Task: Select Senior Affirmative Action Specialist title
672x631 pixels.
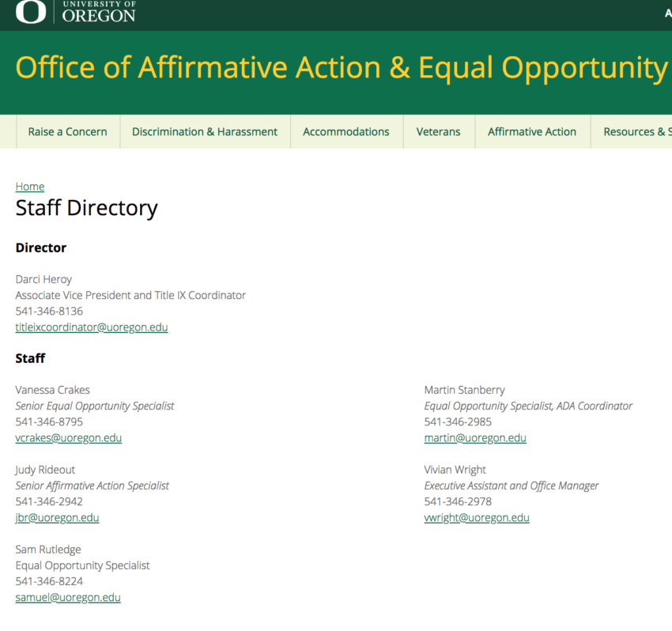Action: click(x=92, y=486)
